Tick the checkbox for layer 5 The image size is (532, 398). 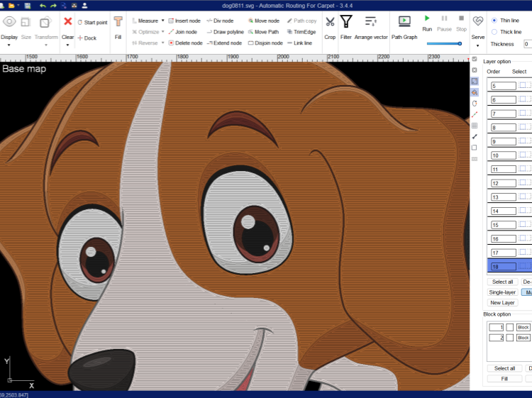click(x=522, y=86)
